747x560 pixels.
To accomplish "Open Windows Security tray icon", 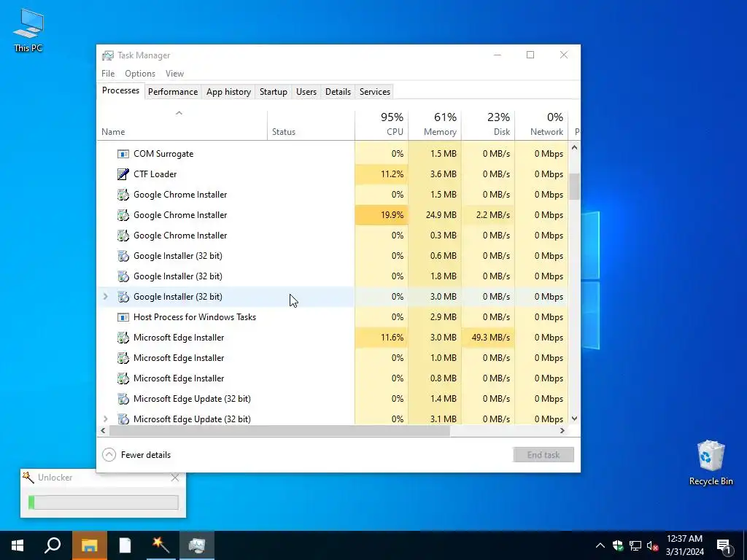I will pos(618,545).
